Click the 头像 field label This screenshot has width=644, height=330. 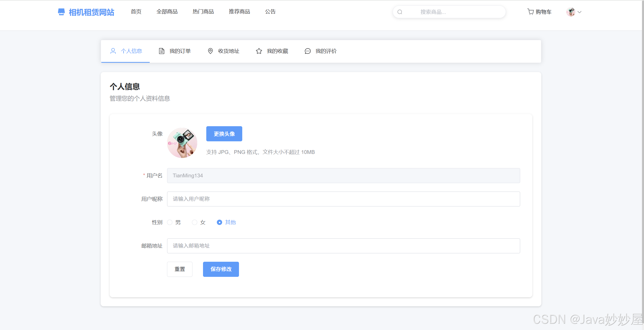(x=157, y=134)
